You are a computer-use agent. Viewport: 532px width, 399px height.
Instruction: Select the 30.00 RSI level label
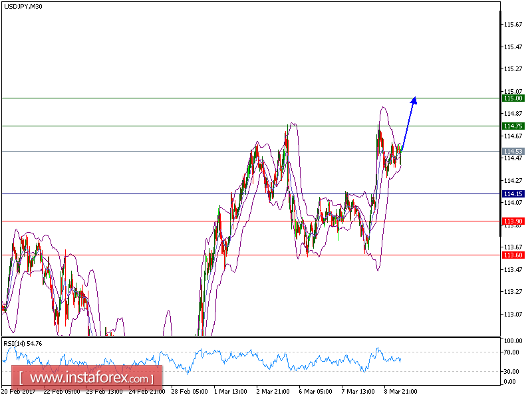pos(509,370)
